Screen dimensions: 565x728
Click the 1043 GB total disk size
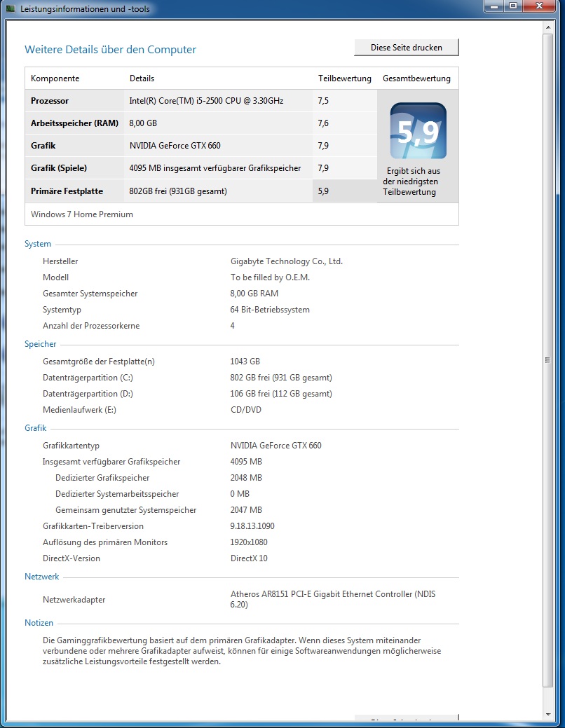245,362
